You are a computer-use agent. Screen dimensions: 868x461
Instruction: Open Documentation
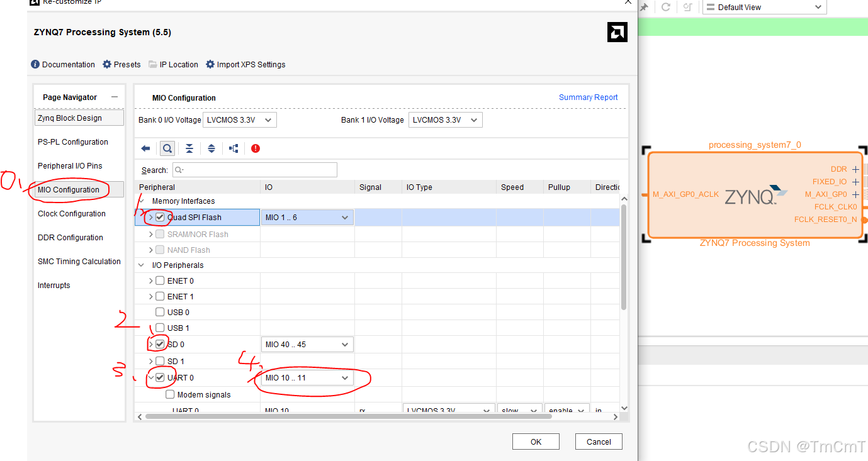click(x=63, y=65)
